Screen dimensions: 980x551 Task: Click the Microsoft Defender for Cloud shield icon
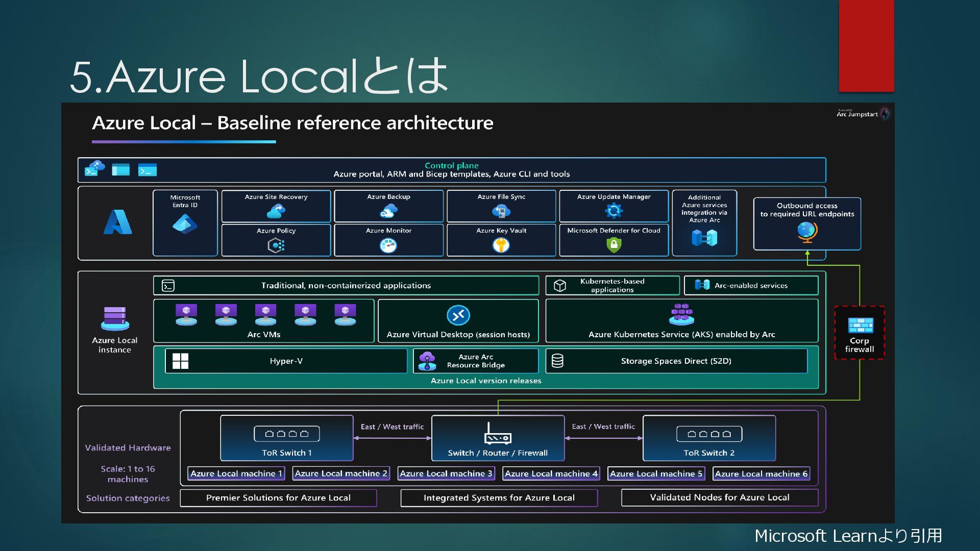click(x=614, y=245)
